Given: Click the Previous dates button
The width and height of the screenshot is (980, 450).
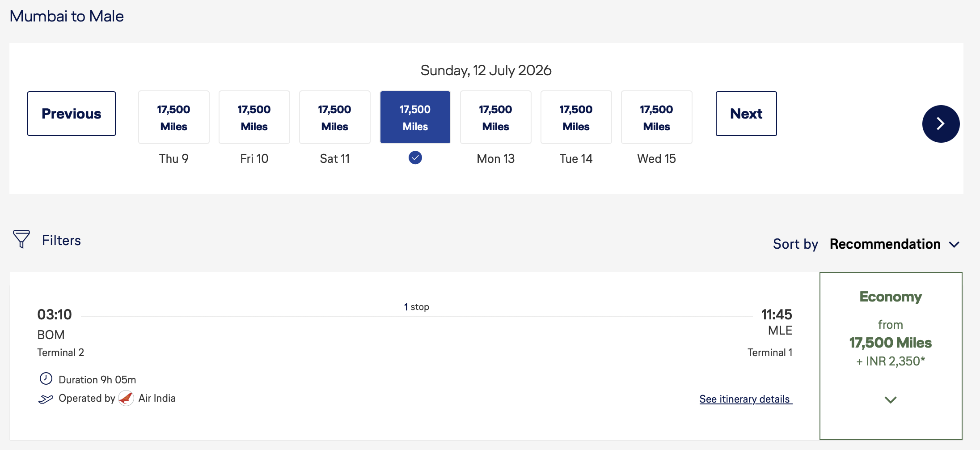Looking at the screenshot, I should [72, 114].
